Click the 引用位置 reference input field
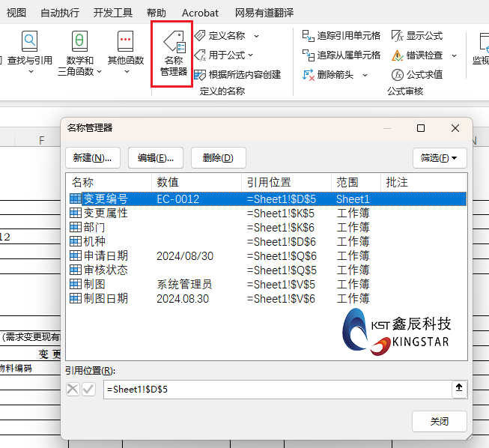The width and height of the screenshot is (489, 448). (276, 390)
